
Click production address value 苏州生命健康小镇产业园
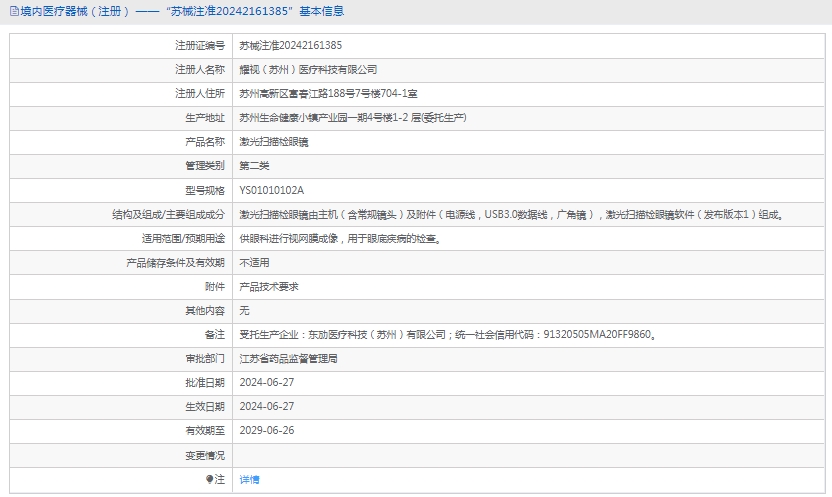[353, 117]
